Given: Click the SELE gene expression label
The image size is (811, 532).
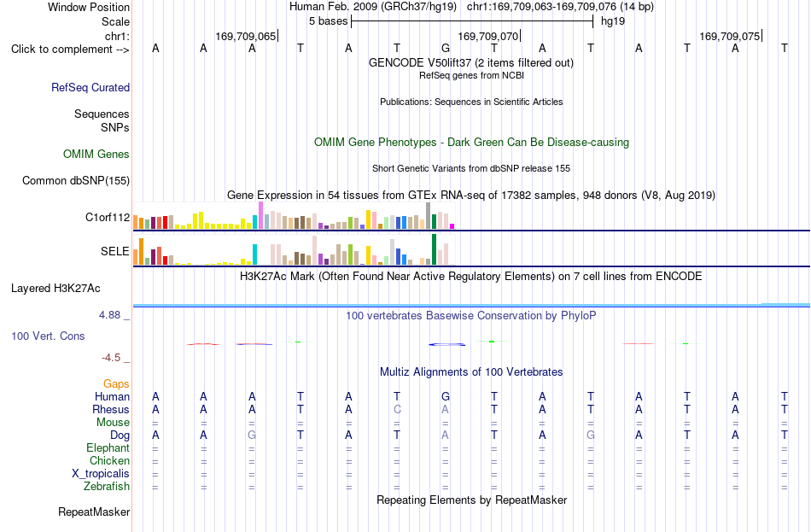Looking at the screenshot, I should (115, 252).
